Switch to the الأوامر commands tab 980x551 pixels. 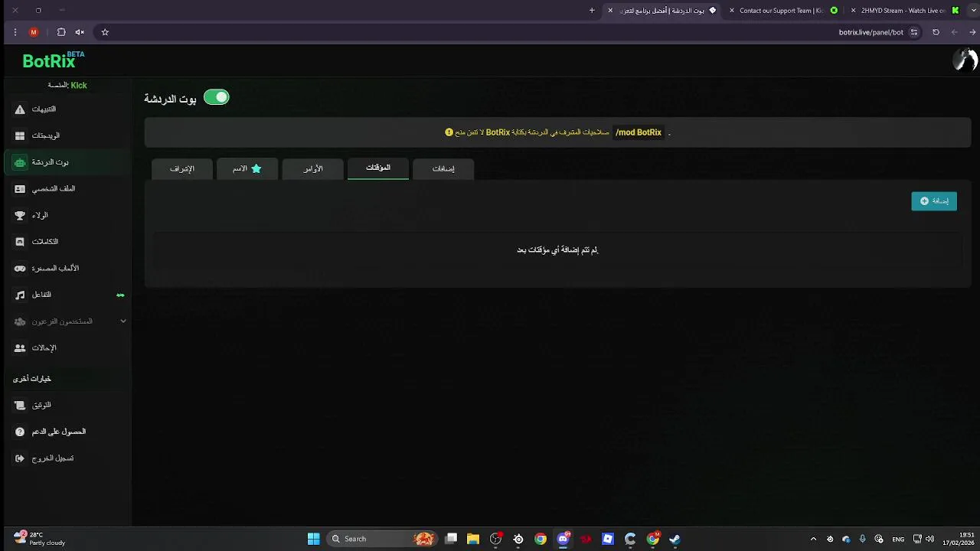312,168
